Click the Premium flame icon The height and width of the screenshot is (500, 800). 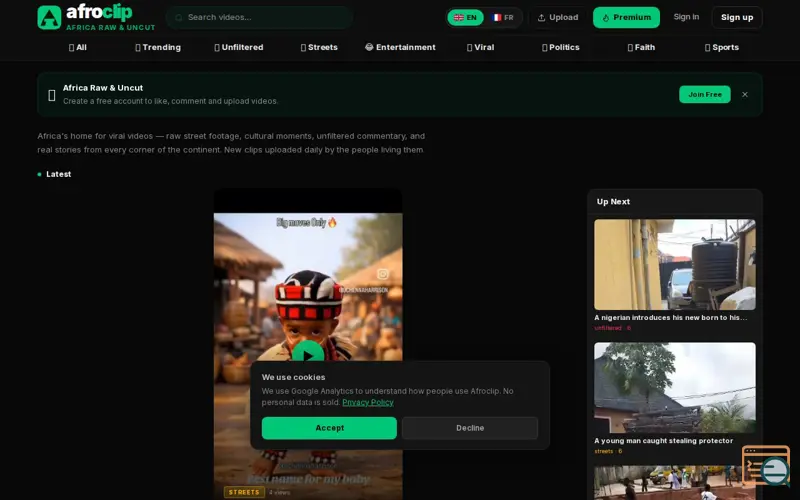click(x=606, y=18)
